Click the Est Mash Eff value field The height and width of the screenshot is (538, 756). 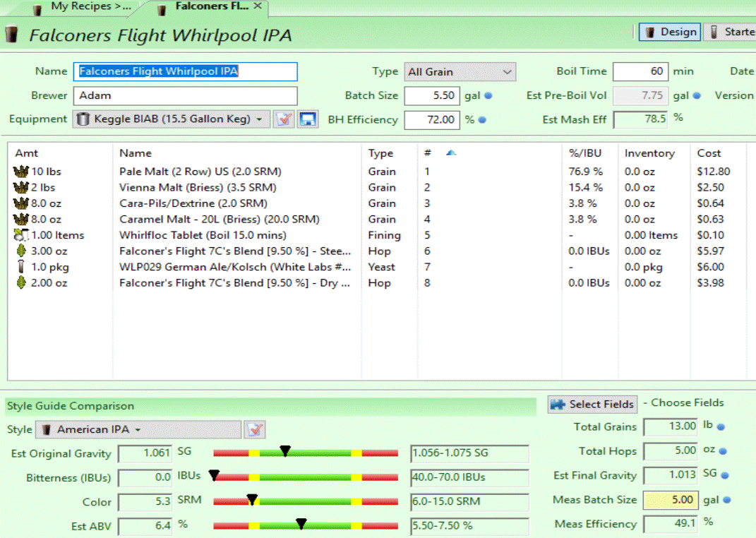coord(641,119)
